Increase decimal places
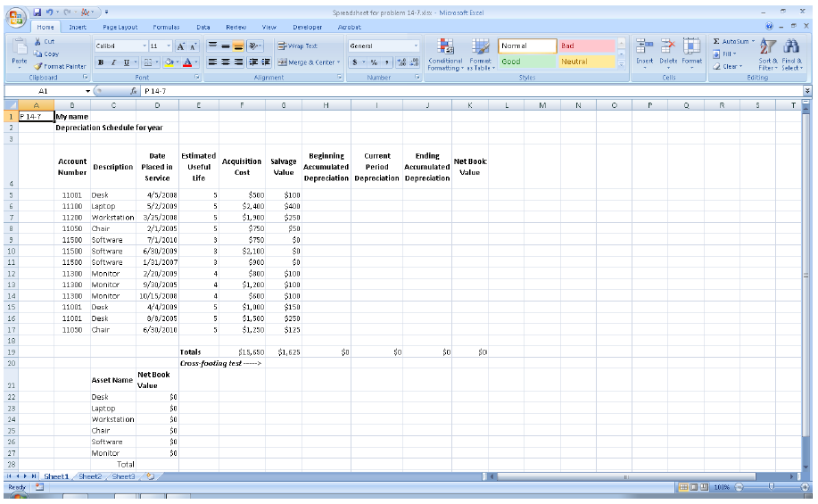This screenshot has width=818, height=504. click(x=401, y=62)
